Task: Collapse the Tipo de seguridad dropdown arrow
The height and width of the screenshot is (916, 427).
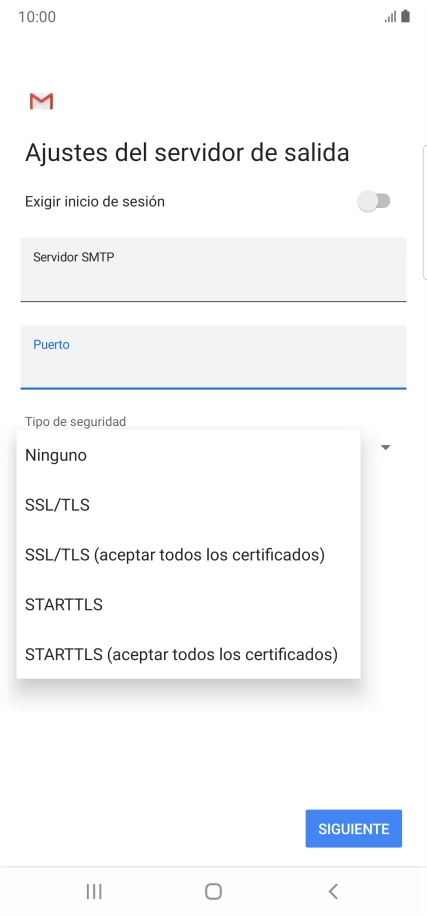Action: [386, 447]
